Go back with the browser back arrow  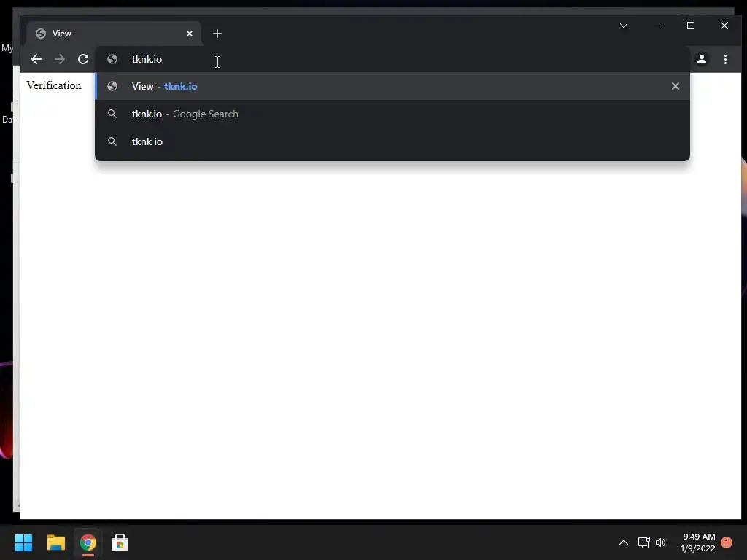tap(36, 59)
